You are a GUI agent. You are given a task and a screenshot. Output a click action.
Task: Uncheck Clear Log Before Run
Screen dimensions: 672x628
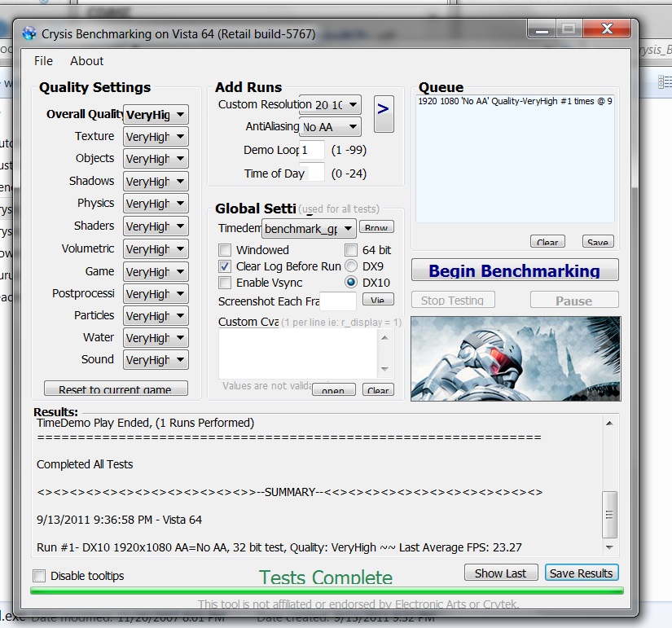(x=225, y=266)
